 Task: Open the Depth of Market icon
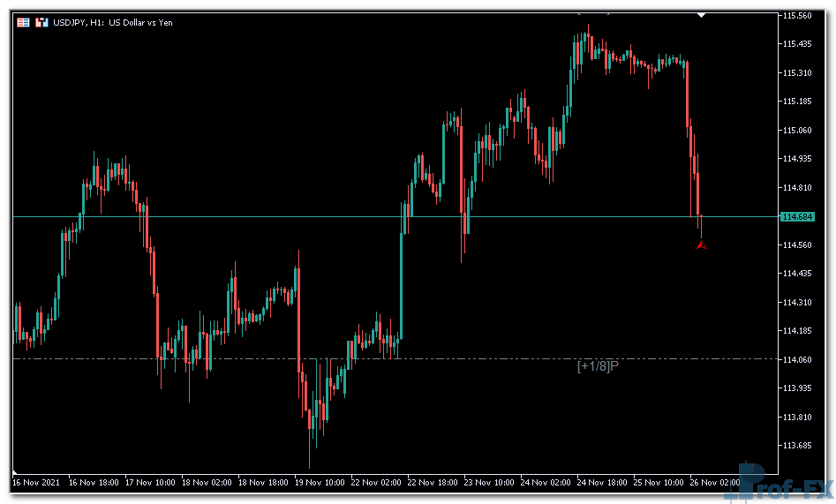pyautogui.click(x=41, y=22)
